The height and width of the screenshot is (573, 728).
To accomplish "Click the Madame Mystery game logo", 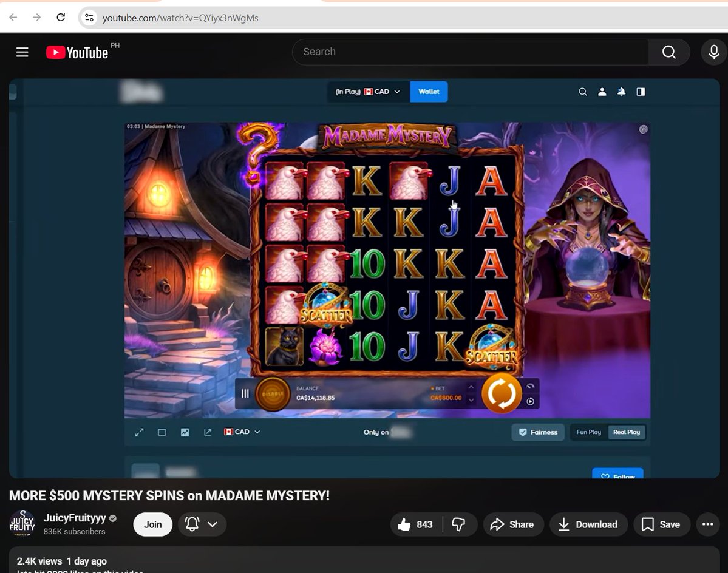I will point(387,136).
